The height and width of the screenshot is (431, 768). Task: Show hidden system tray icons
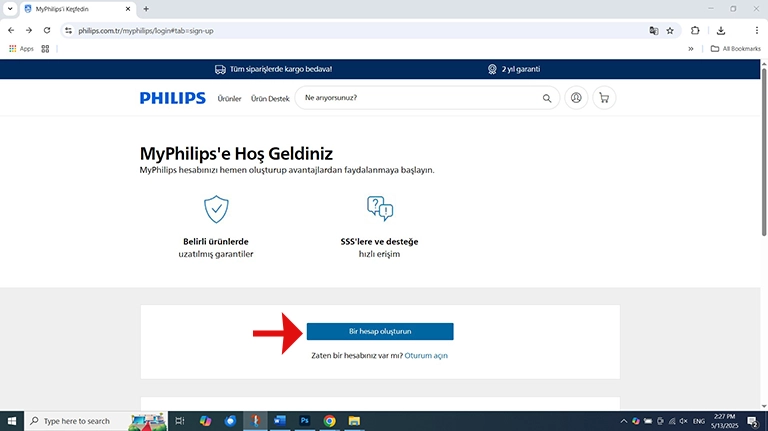[624, 421]
